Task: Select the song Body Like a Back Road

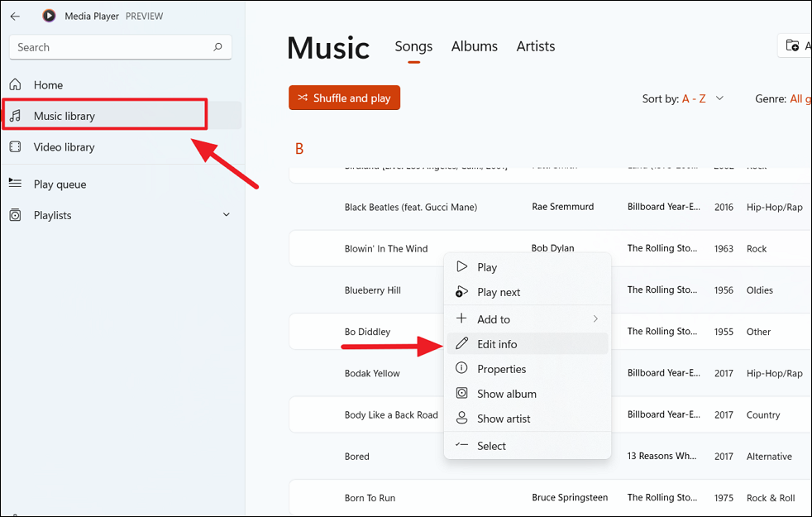Action: point(391,414)
